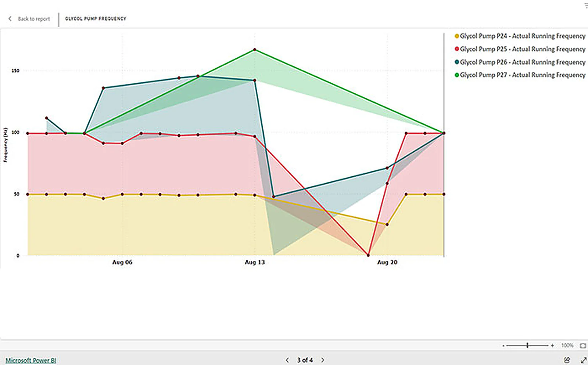This screenshot has height=365, width=588.
Task: Zoom out with the minus button
Action: 503,346
